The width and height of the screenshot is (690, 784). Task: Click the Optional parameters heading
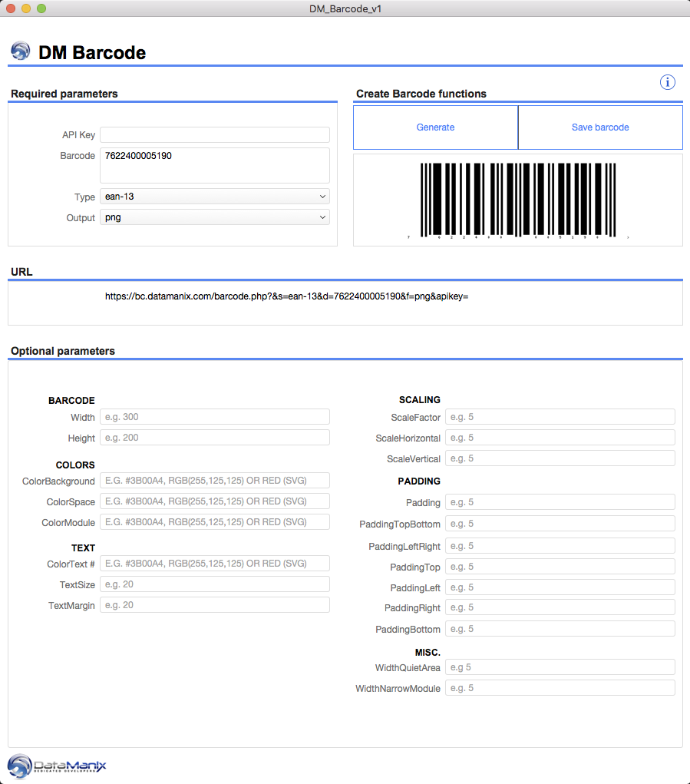[63, 351]
